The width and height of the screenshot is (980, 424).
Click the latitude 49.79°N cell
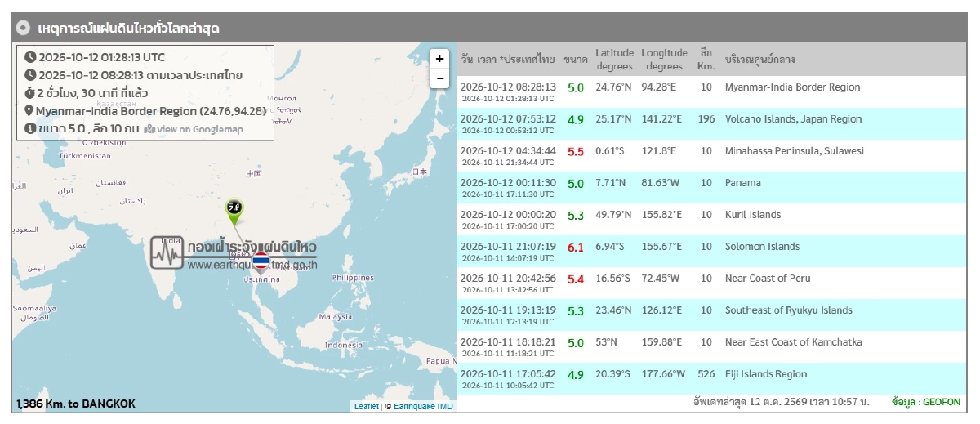point(613,215)
